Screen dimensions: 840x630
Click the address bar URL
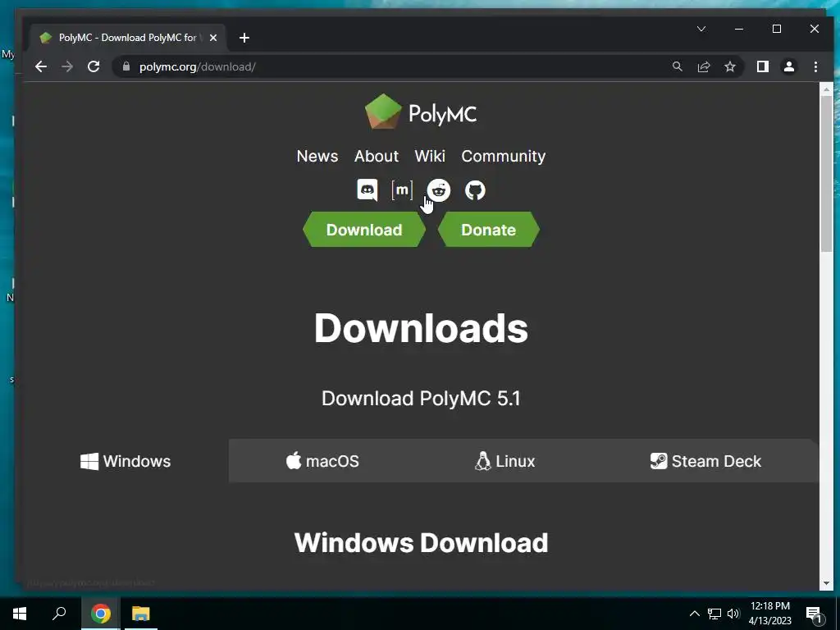click(x=197, y=66)
